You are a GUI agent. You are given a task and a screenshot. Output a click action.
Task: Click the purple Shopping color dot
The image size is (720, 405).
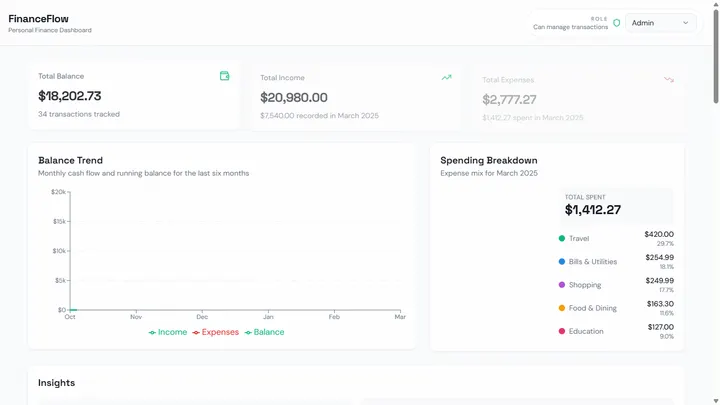[x=562, y=285]
